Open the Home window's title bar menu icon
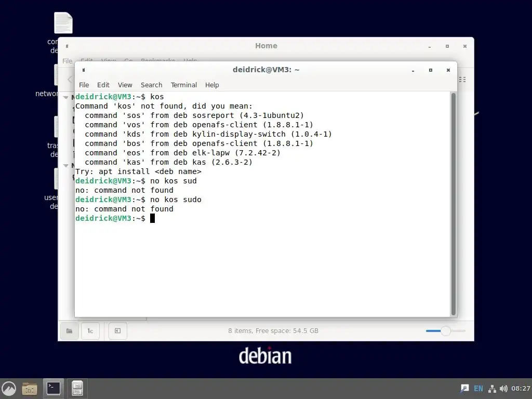Image resolution: width=532 pixels, height=399 pixels. [67, 46]
